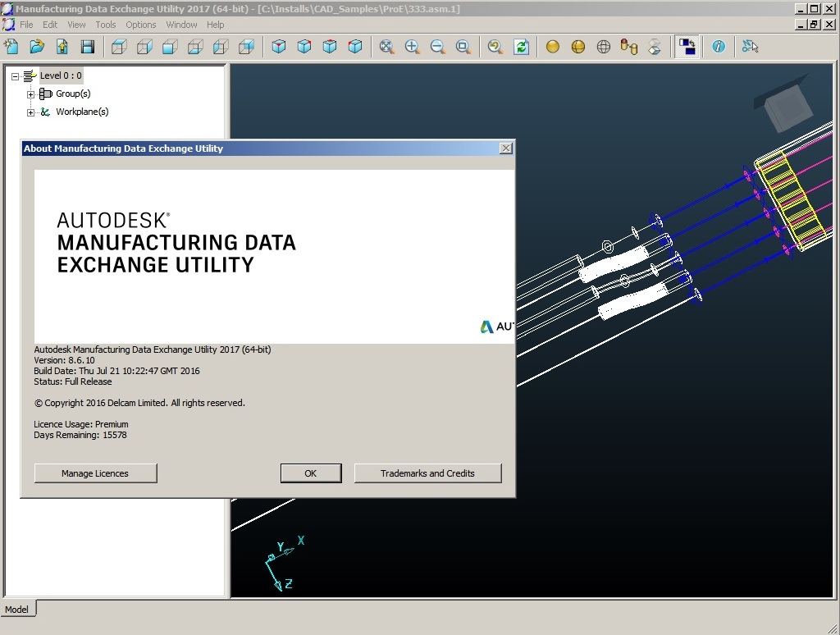Image resolution: width=840 pixels, height=635 pixels.
Task: Click the Open file folder icon
Action: [36, 47]
